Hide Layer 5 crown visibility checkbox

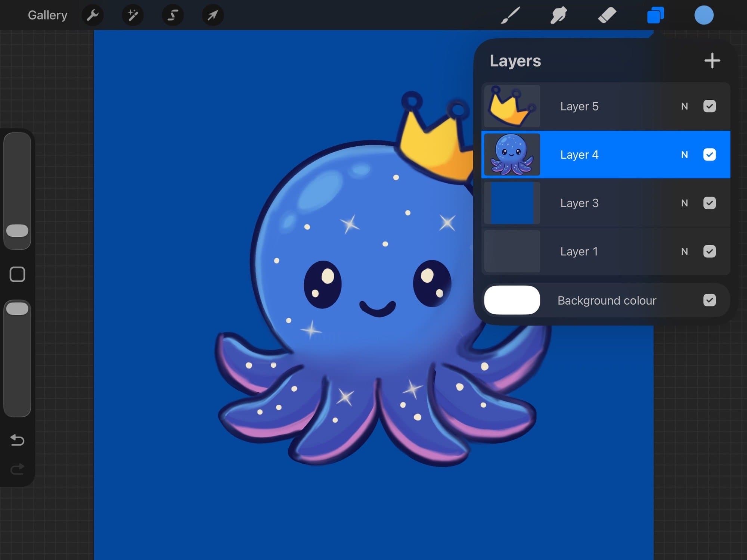709,106
